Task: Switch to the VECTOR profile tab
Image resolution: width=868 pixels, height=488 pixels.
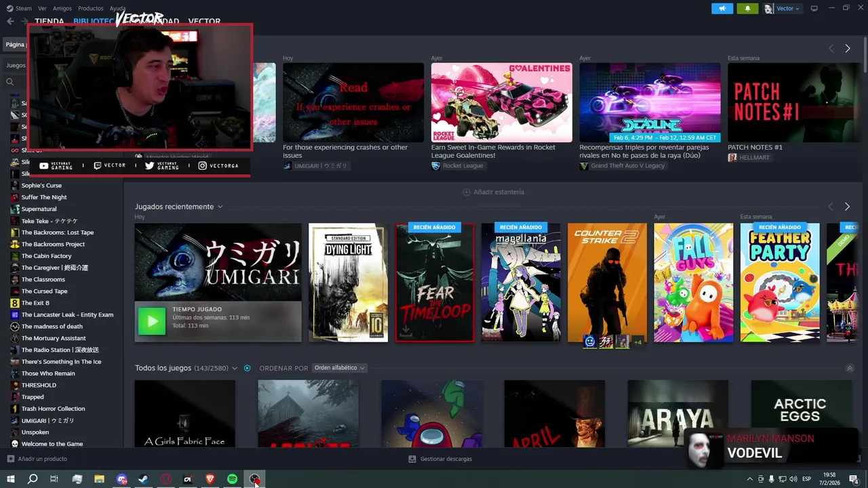Action: [204, 22]
